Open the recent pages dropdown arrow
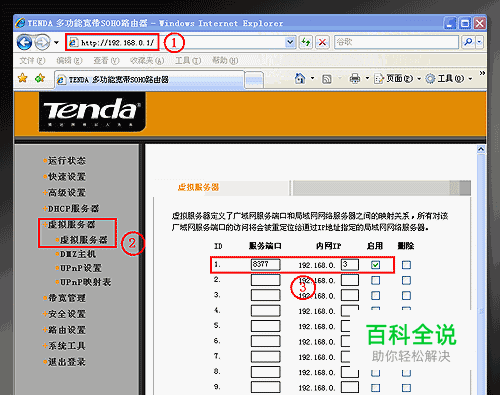The width and height of the screenshot is (500, 395). [56, 43]
